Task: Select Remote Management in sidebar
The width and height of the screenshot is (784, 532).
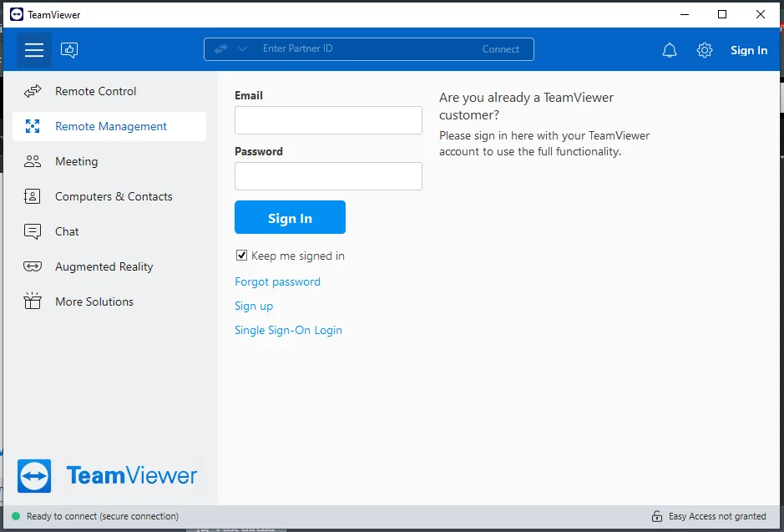Action: (109, 126)
